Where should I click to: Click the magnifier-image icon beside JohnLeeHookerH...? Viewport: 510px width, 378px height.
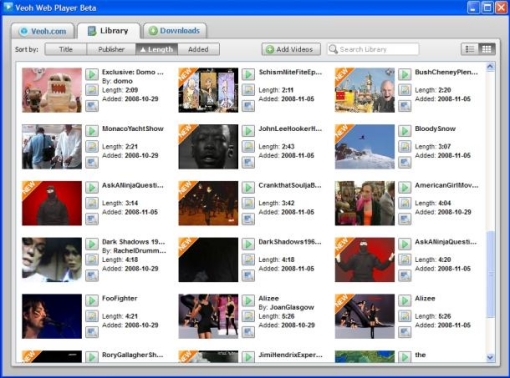coord(248,163)
